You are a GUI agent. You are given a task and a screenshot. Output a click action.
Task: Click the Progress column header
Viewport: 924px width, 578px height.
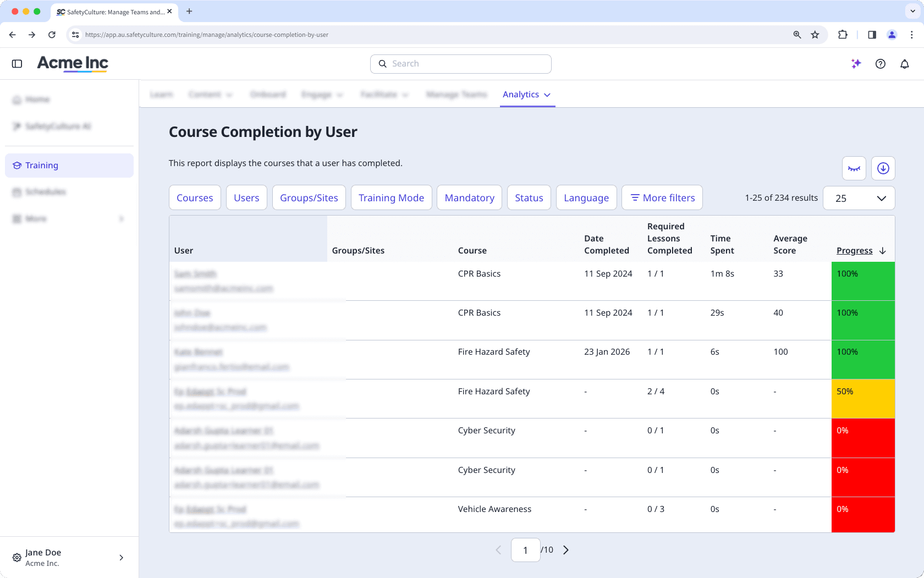(855, 251)
